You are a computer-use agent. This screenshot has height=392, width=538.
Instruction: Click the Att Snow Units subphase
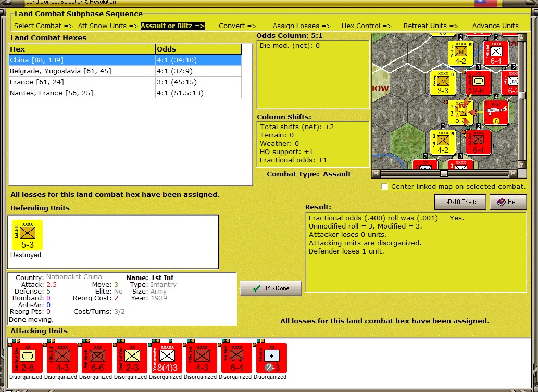click(x=108, y=26)
